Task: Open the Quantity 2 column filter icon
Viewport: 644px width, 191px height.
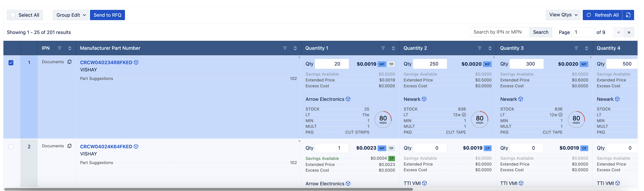Action: pos(479,48)
